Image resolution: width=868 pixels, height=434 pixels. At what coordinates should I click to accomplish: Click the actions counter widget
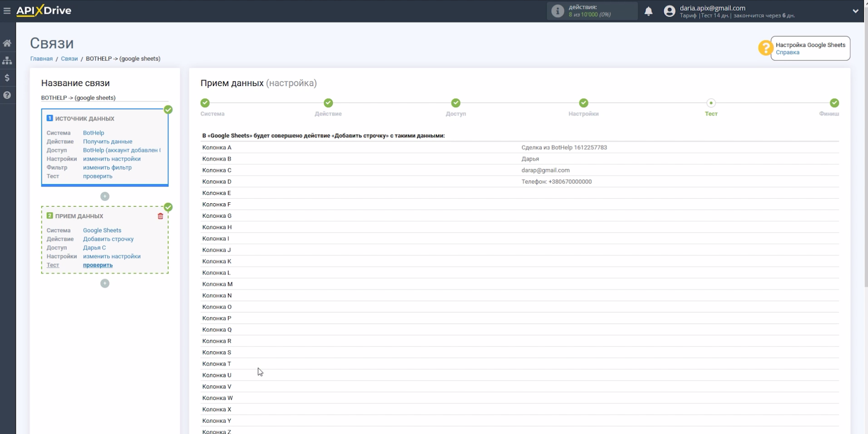coord(592,11)
